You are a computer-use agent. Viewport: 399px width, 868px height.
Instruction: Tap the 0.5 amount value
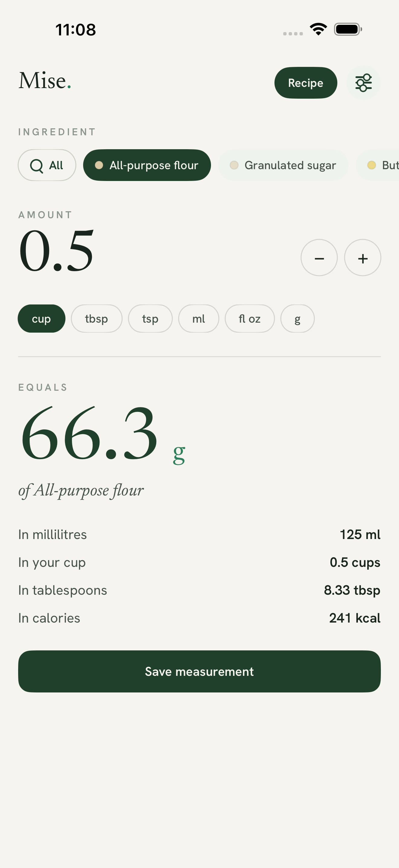tap(57, 250)
